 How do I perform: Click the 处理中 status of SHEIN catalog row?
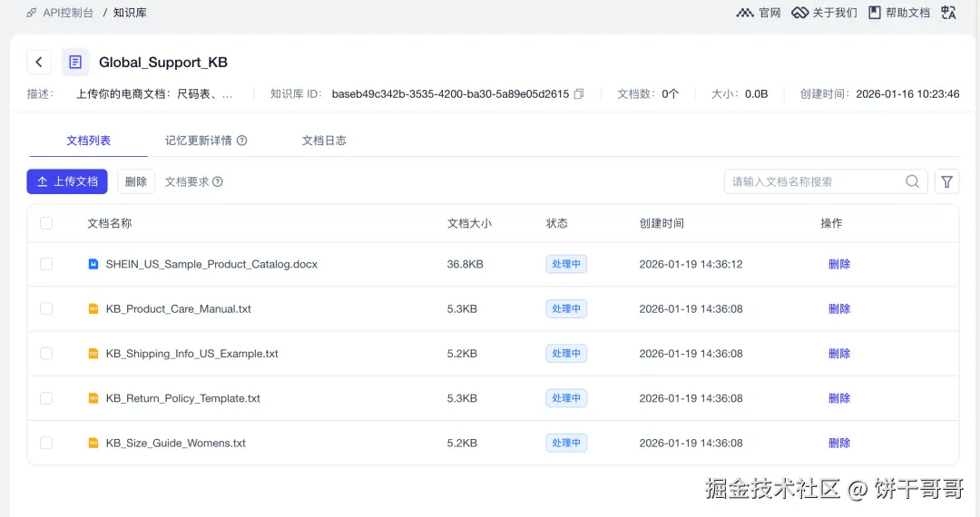pos(566,264)
